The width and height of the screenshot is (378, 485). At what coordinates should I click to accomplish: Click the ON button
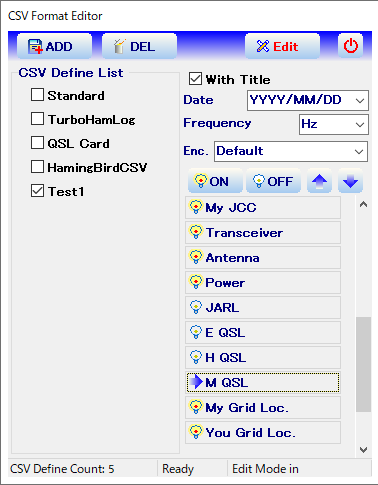215,181
